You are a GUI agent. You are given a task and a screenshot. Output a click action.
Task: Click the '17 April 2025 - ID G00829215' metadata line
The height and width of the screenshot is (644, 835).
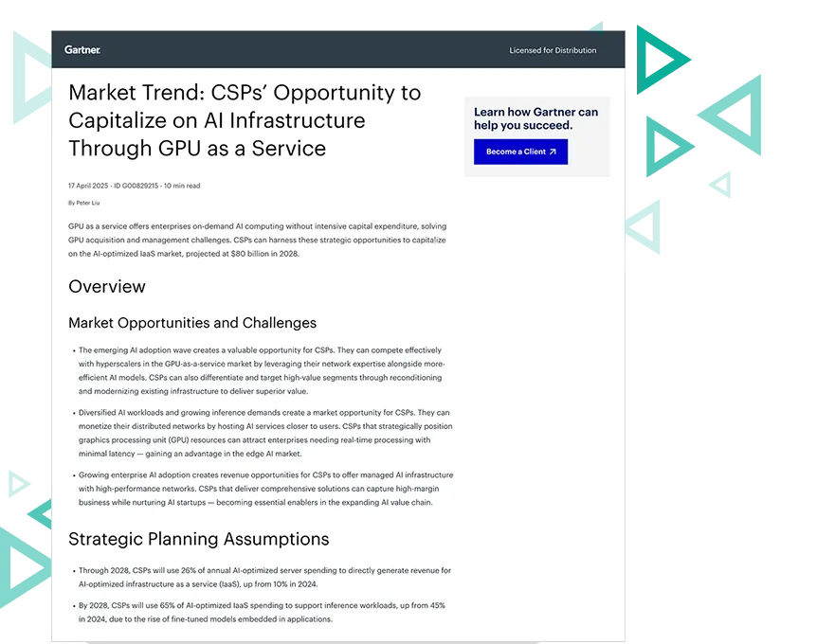tap(135, 186)
